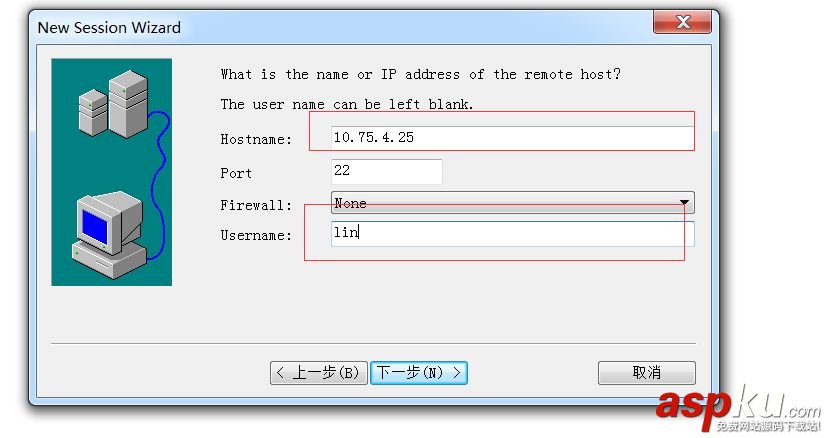Click the Hostname label
The width and height of the screenshot is (826, 438).
pyautogui.click(x=256, y=139)
